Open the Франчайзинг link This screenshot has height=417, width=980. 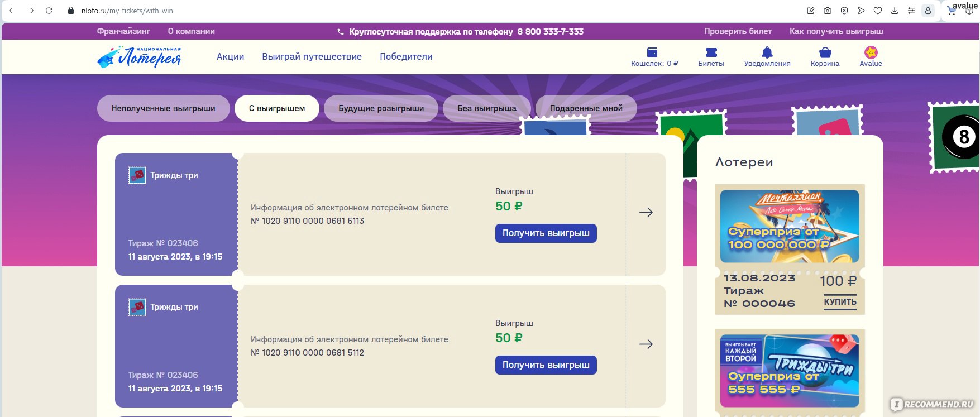(123, 31)
